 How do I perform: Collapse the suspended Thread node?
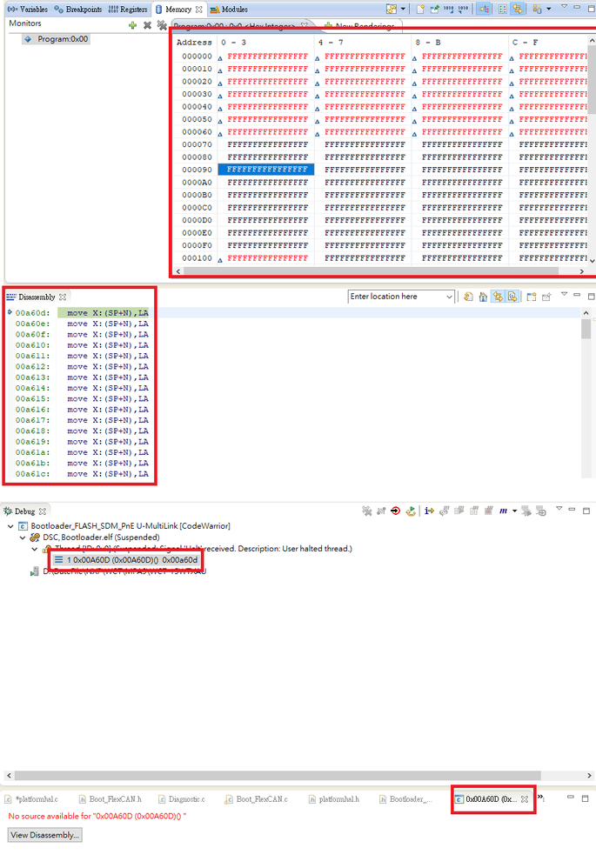(35, 549)
